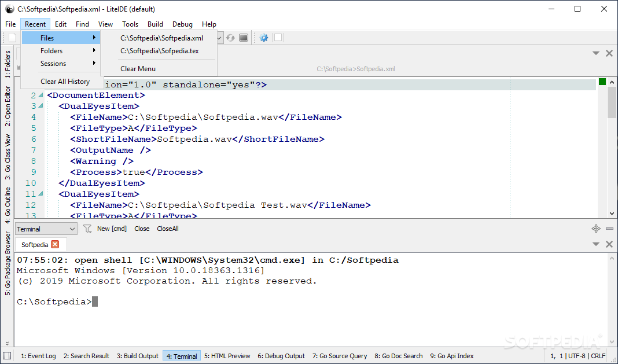Open the Help menu
618x364 pixels.
click(x=209, y=24)
